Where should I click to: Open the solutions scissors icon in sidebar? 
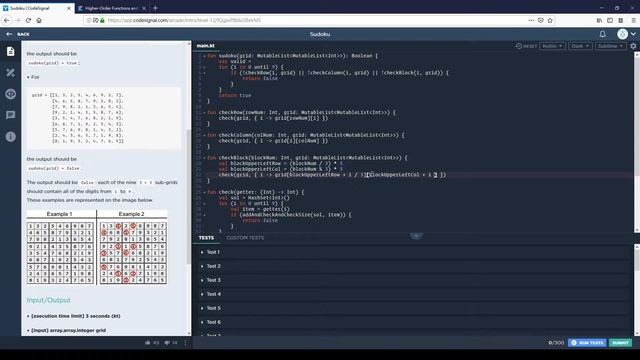point(11,73)
